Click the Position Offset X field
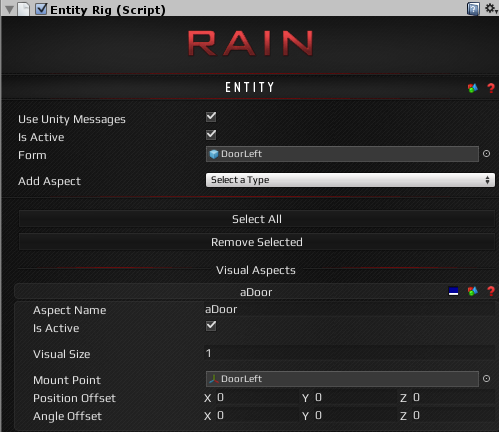The height and width of the screenshot is (432, 499). [257, 397]
